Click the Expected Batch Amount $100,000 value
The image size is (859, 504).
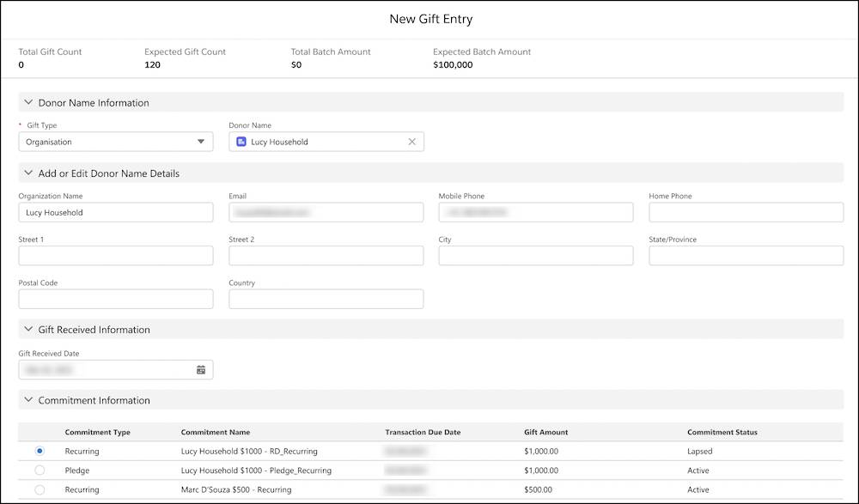point(453,64)
